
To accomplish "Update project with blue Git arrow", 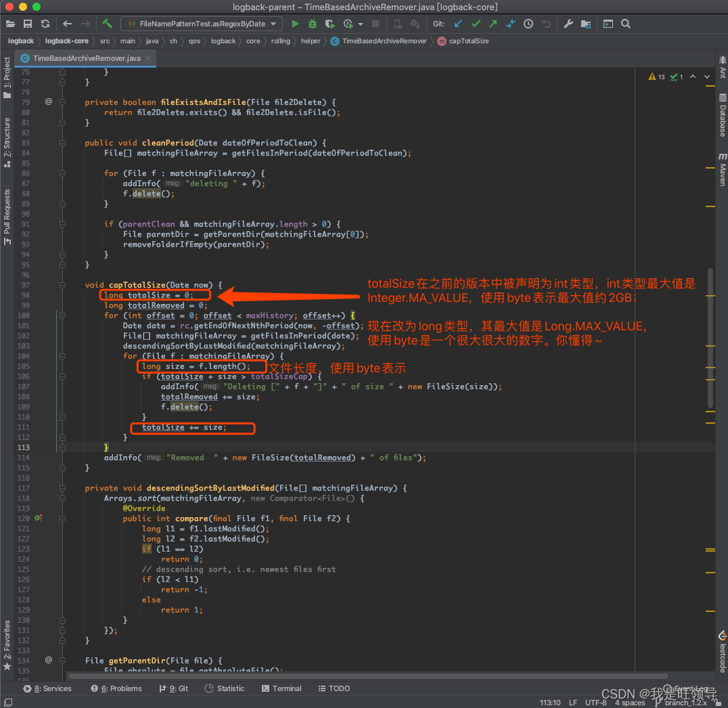I will (458, 24).
